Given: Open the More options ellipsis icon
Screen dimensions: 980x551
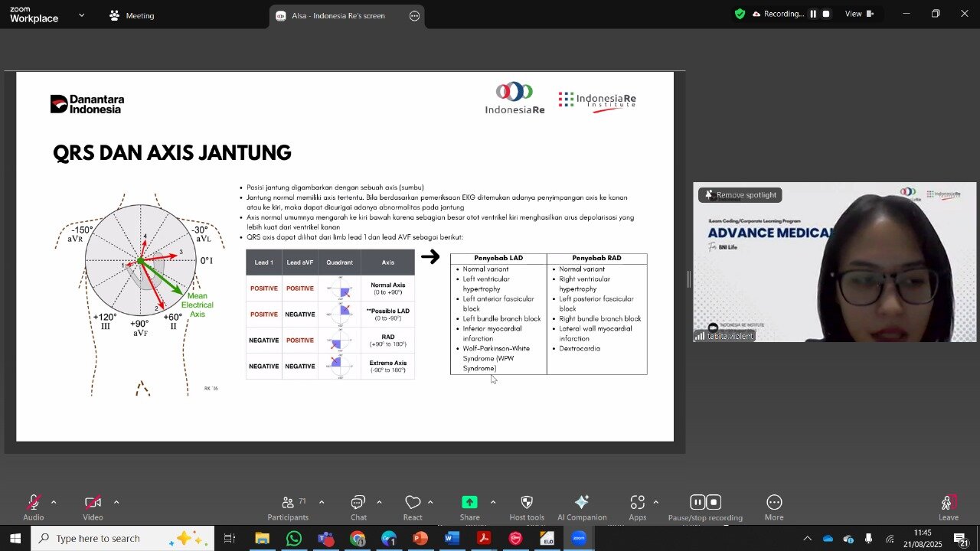Looking at the screenshot, I should click(x=774, y=503).
